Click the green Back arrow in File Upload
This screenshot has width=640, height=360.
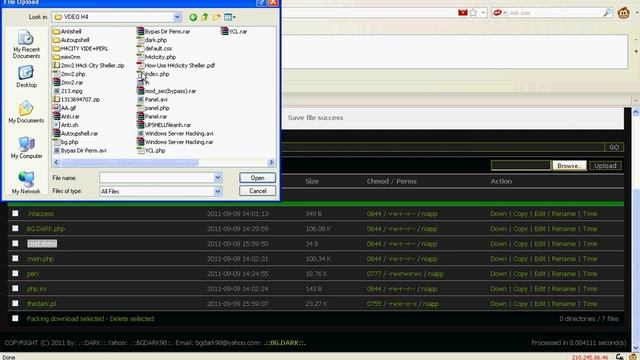193,17
